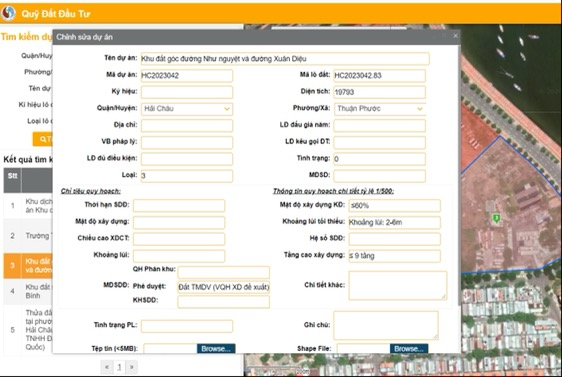
Task: Select result row 4 Khu đất Bình
Action: 28,291
